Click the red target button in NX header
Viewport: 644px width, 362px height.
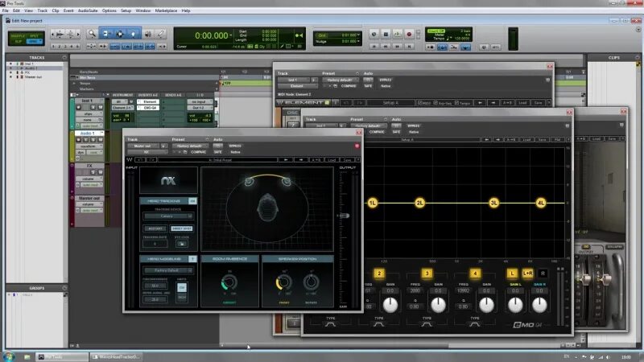[357, 146]
